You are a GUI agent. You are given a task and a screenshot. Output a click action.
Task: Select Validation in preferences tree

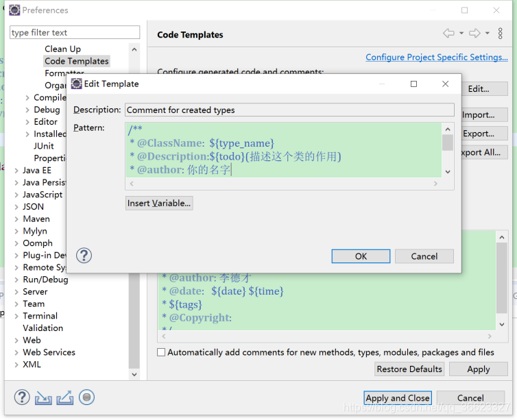[43, 328]
